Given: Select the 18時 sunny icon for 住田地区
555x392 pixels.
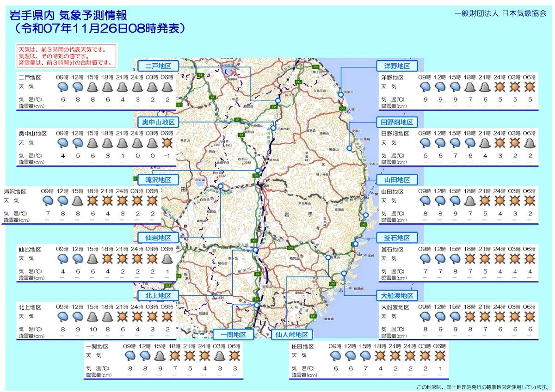Looking at the screenshot, I should pos(380,355).
